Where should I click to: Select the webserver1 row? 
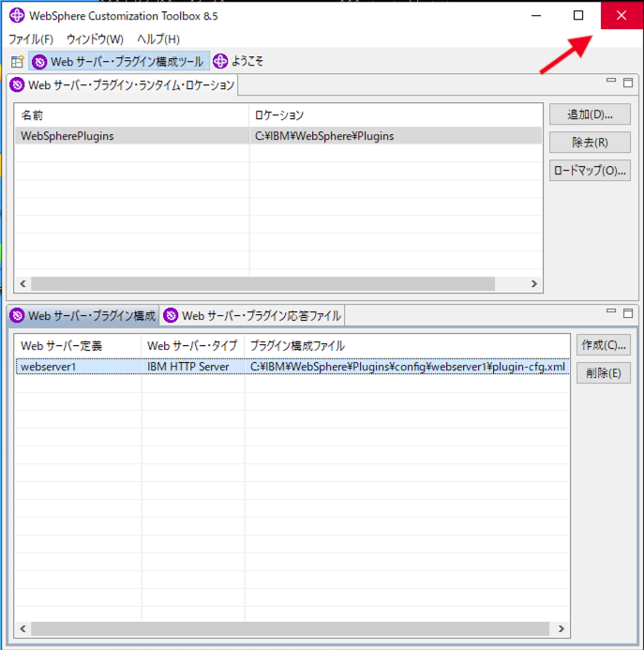point(292,367)
